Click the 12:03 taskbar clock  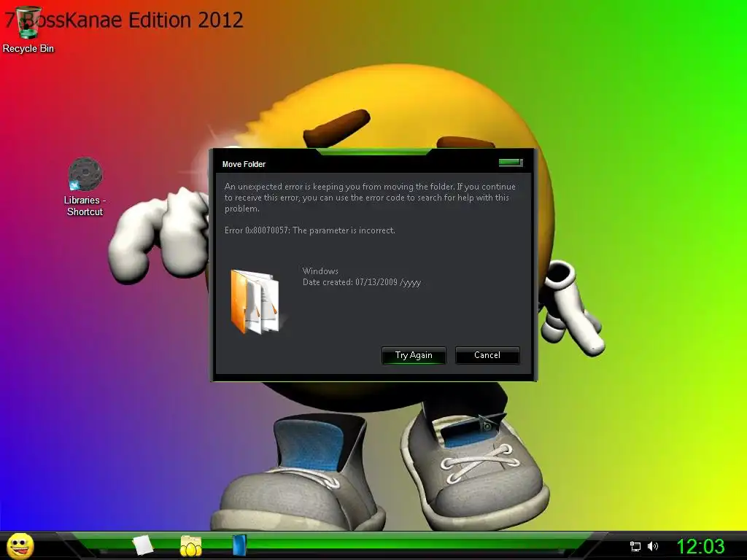coord(700,546)
